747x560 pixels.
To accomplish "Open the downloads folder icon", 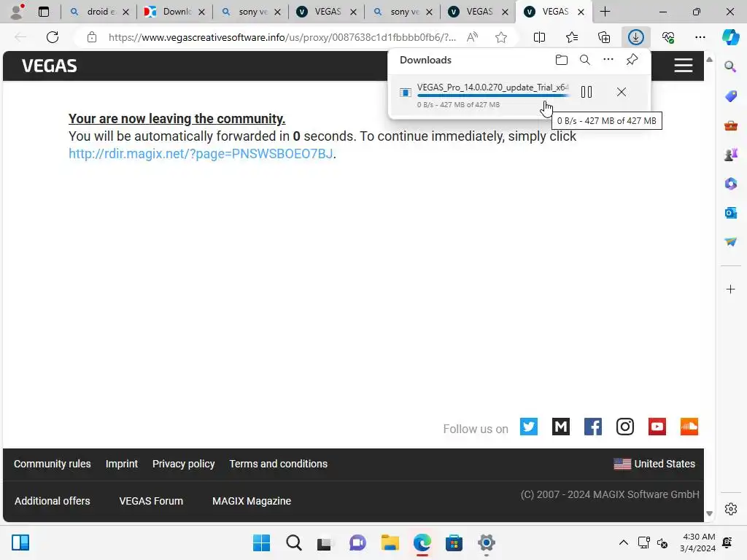I will point(562,60).
